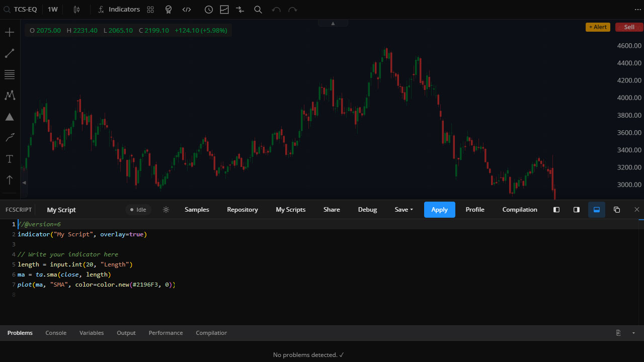The height and width of the screenshot is (362, 644).
Task: Open the Indicators menu
Action: pos(119,9)
